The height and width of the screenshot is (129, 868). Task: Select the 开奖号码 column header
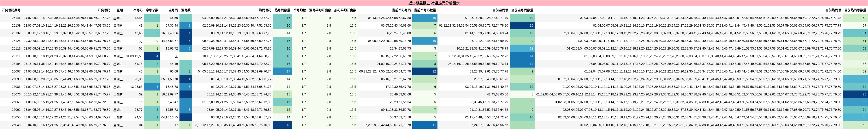[104, 10]
